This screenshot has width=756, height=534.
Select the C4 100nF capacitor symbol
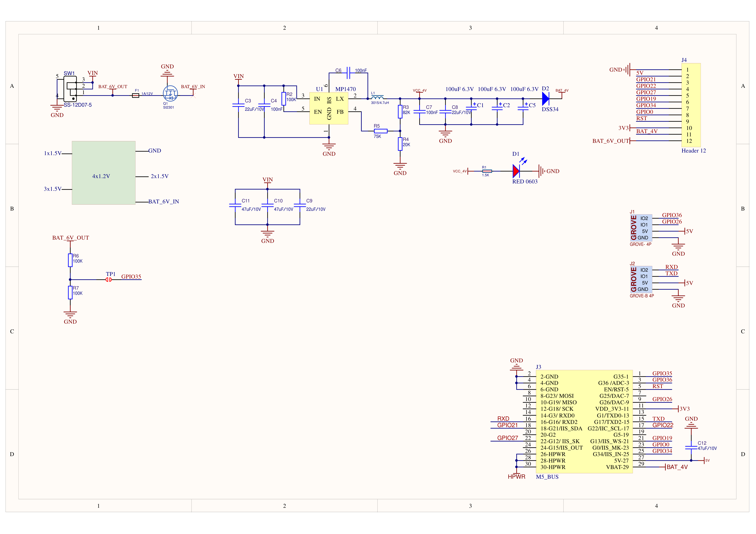(264, 105)
